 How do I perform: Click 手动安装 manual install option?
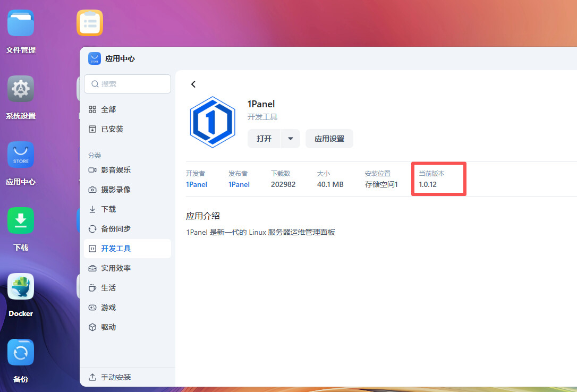(x=116, y=377)
